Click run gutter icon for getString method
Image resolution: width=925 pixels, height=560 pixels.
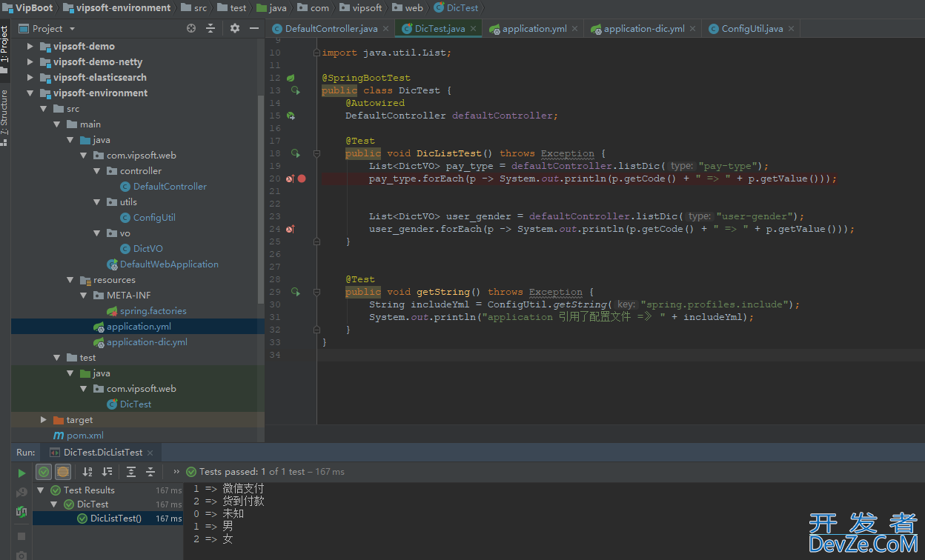pos(295,292)
